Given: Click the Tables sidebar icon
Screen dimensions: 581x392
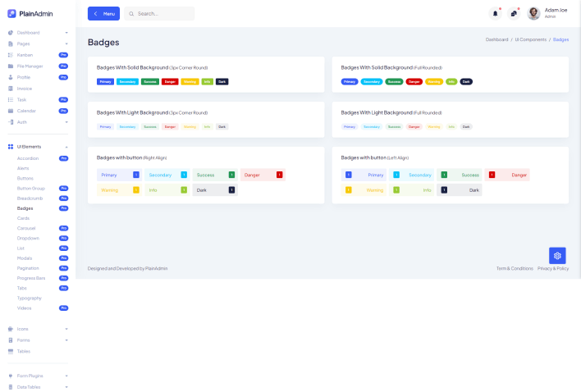Looking at the screenshot, I should pos(11,351).
